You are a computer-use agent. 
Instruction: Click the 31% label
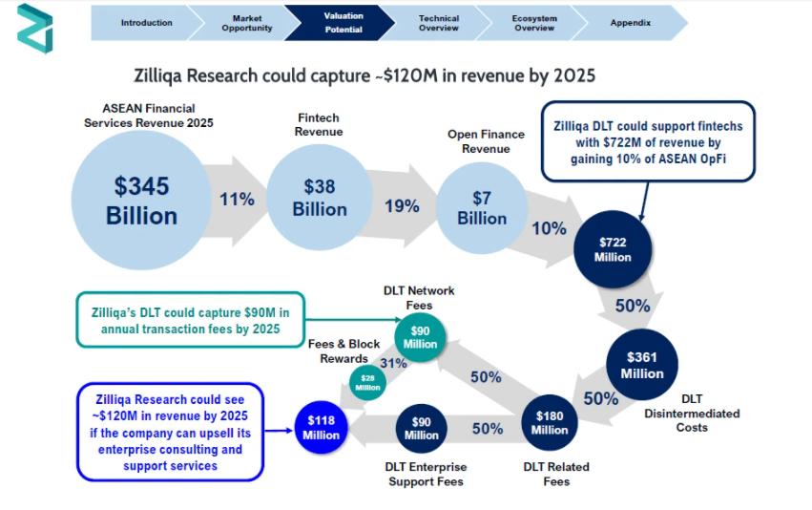tap(393, 363)
